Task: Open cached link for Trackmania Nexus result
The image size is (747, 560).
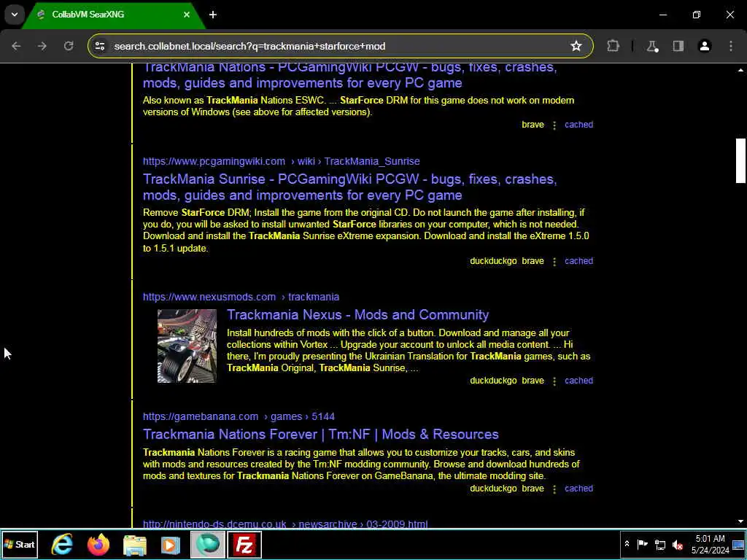Action: (x=578, y=381)
